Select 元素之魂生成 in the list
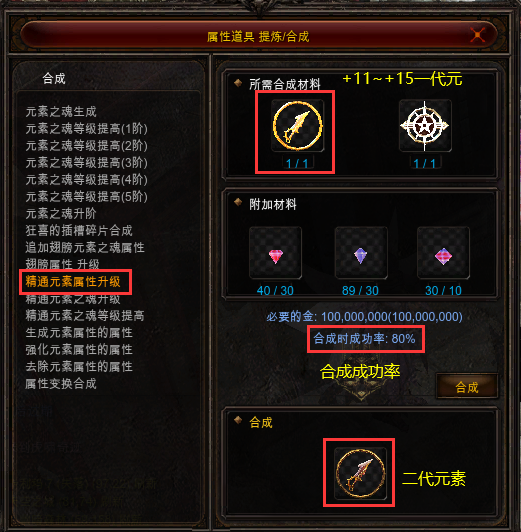Image resolution: width=521 pixels, height=532 pixels. [61, 112]
